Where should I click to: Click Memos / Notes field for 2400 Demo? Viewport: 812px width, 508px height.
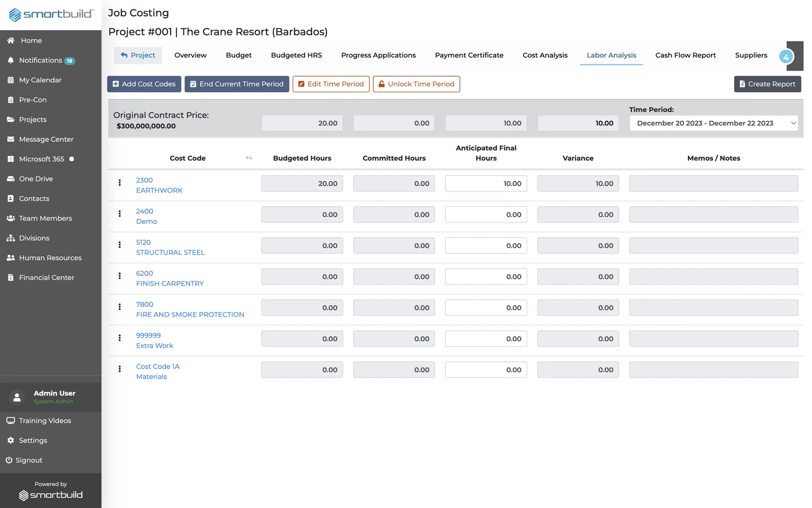click(x=714, y=215)
